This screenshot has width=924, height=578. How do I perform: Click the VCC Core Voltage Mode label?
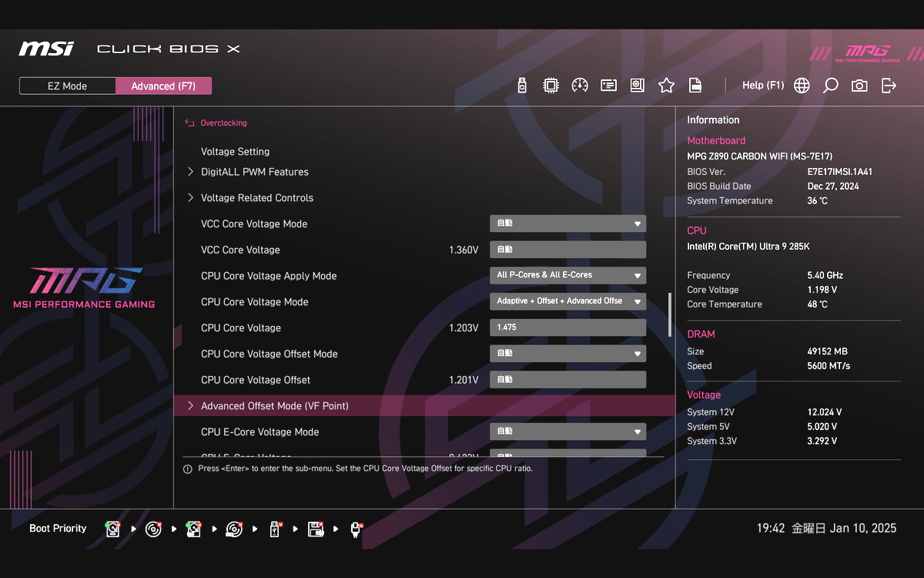pos(254,224)
